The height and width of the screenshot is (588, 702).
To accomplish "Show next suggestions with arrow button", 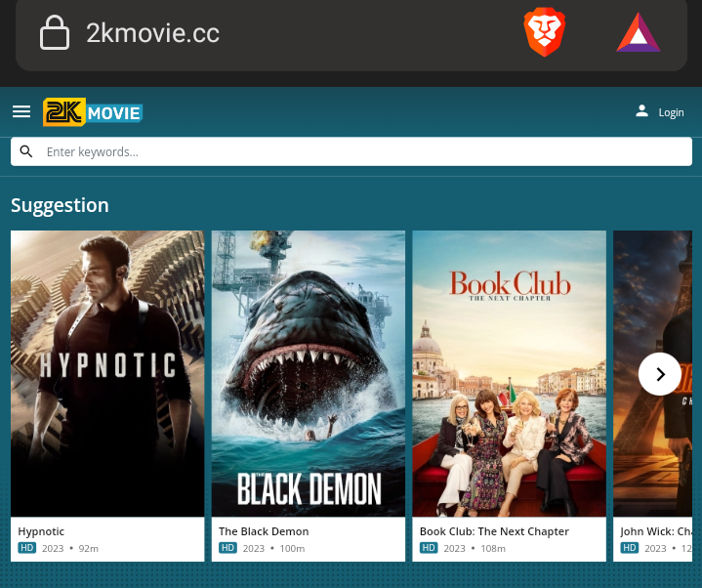I will 660,374.
